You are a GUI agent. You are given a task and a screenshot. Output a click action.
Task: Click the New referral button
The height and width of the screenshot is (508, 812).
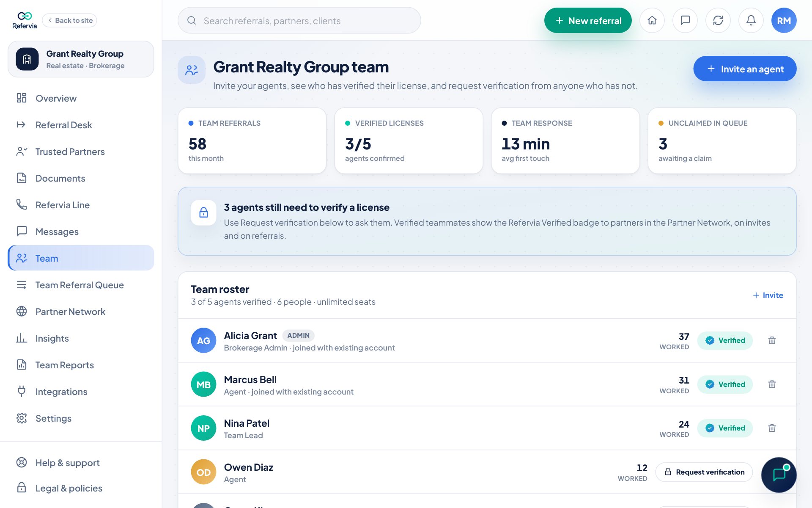tap(588, 20)
